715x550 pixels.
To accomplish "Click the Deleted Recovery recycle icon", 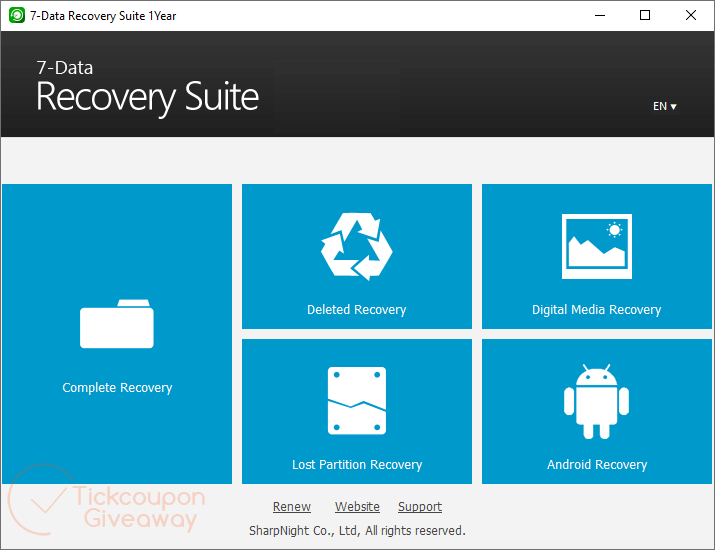I will pyautogui.click(x=357, y=246).
